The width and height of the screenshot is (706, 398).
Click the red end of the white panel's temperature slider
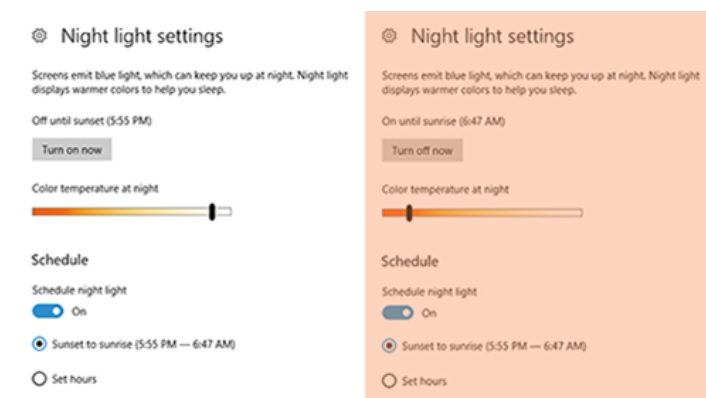(x=38, y=212)
